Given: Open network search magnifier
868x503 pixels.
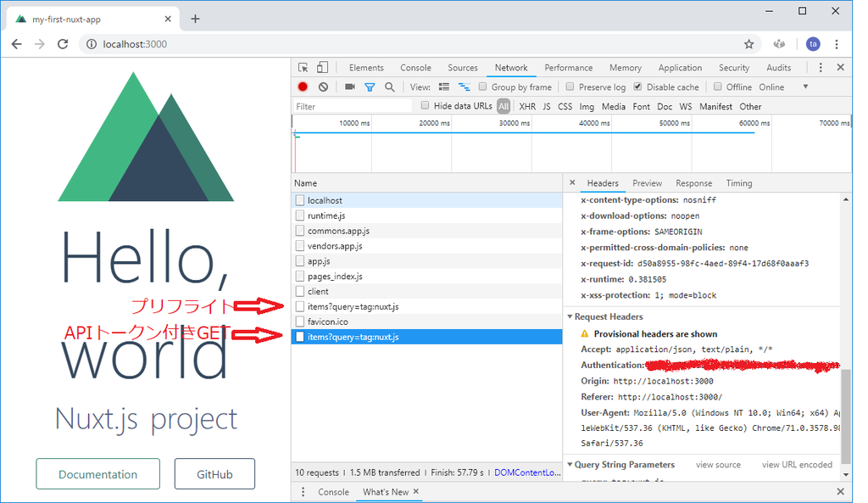Looking at the screenshot, I should coord(390,87).
